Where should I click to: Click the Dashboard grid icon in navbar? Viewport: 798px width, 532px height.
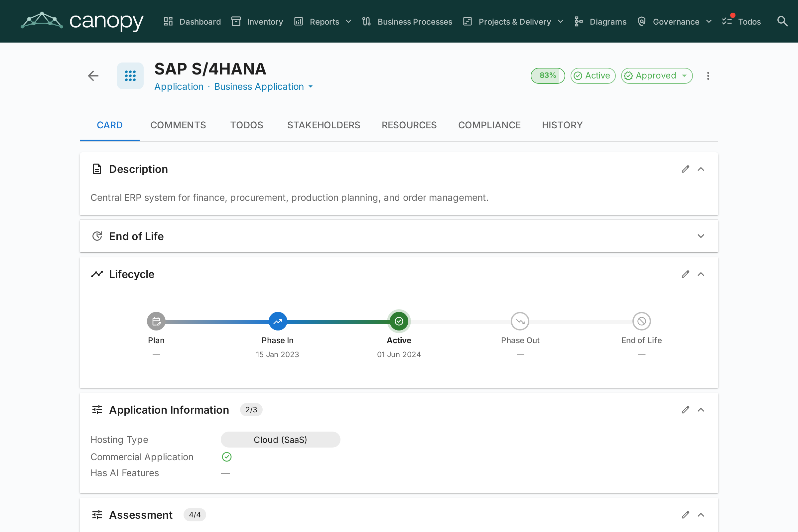(168, 21)
